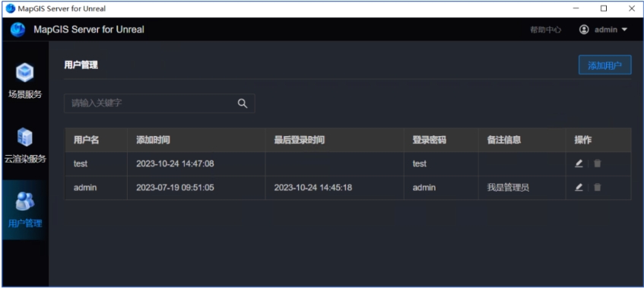This screenshot has height=288, width=644.
Task: Expand the admin dropdown arrow
Action: coord(624,30)
